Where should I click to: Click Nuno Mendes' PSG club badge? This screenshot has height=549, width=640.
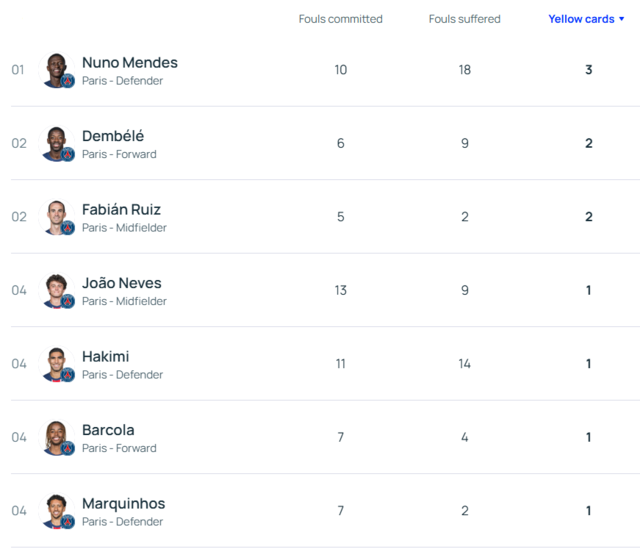pos(68,81)
